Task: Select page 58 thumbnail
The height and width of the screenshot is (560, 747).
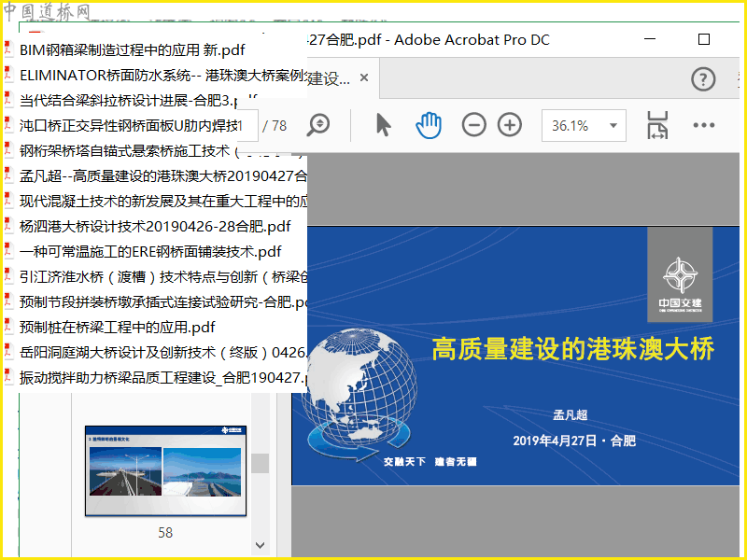Action: pyautogui.click(x=165, y=471)
